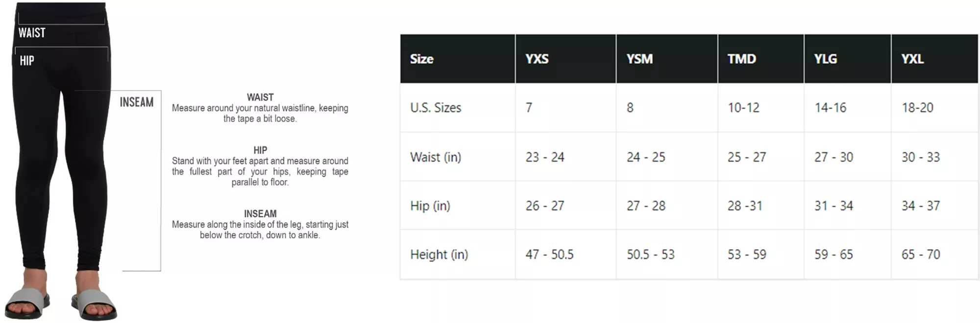Viewport: 980px width, 323px height.
Task: Click the WAIST label on the leggings
Action: pos(32,33)
